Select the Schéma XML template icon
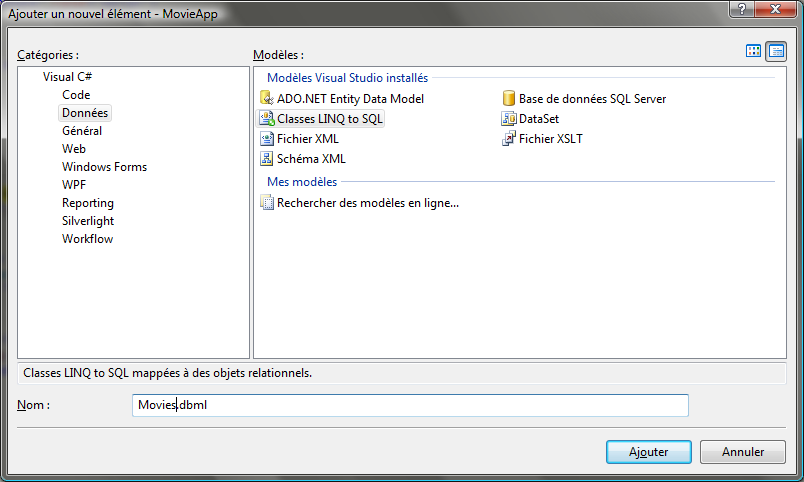 click(x=267, y=159)
